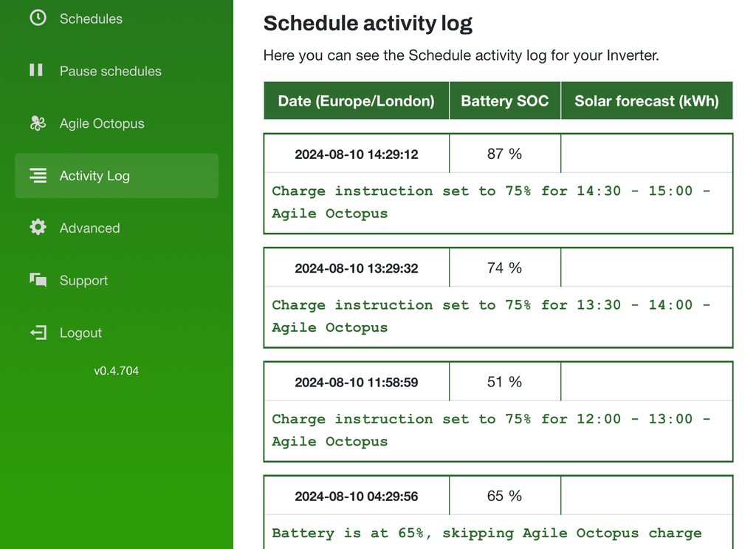This screenshot has width=756, height=549.
Task: Open Pause schedules in the sidebar
Action: [x=110, y=71]
